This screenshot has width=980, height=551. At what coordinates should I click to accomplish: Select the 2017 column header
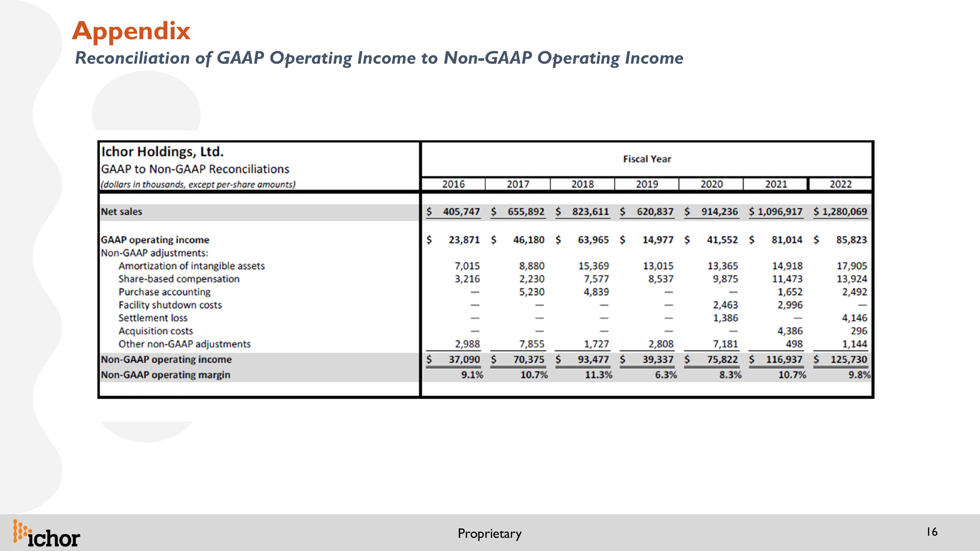tap(518, 184)
